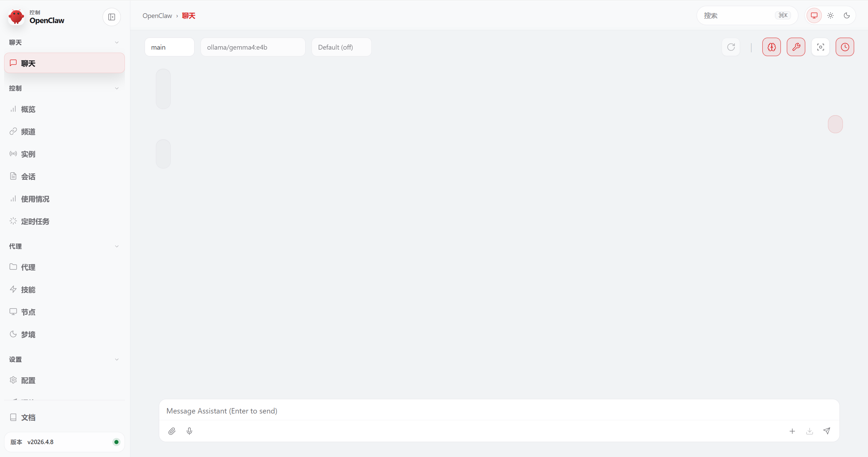Screen dimensions: 868x457
Task: Click the send message paper-plane icon
Action: (827, 431)
